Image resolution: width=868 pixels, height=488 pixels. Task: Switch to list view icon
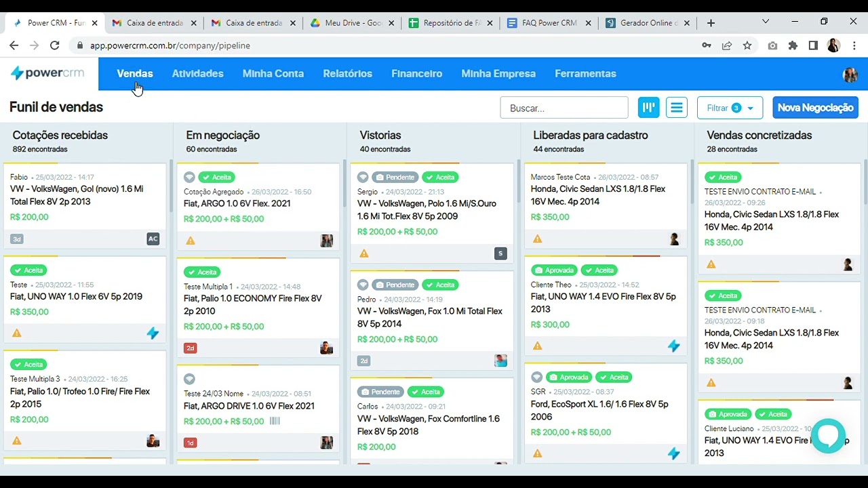(x=676, y=107)
